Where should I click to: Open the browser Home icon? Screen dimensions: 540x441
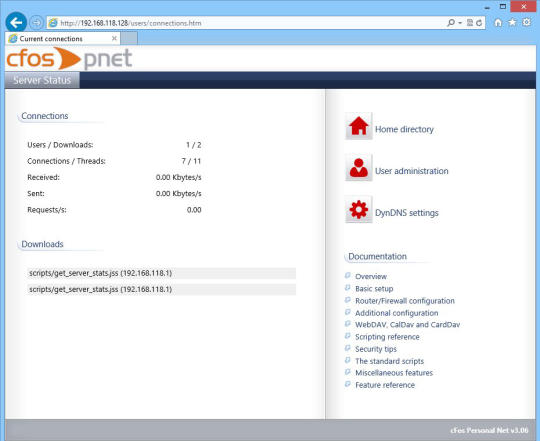click(498, 23)
